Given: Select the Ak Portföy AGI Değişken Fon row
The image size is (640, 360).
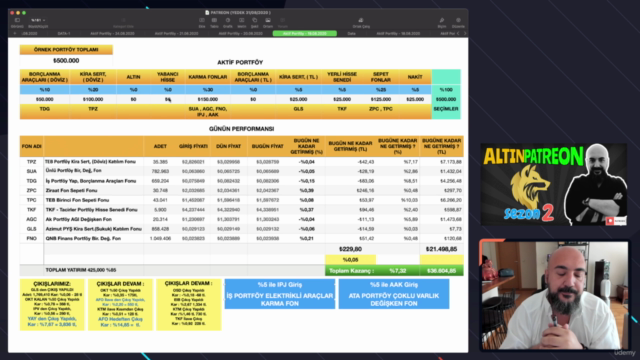Looking at the screenshot, I should 241,219.
